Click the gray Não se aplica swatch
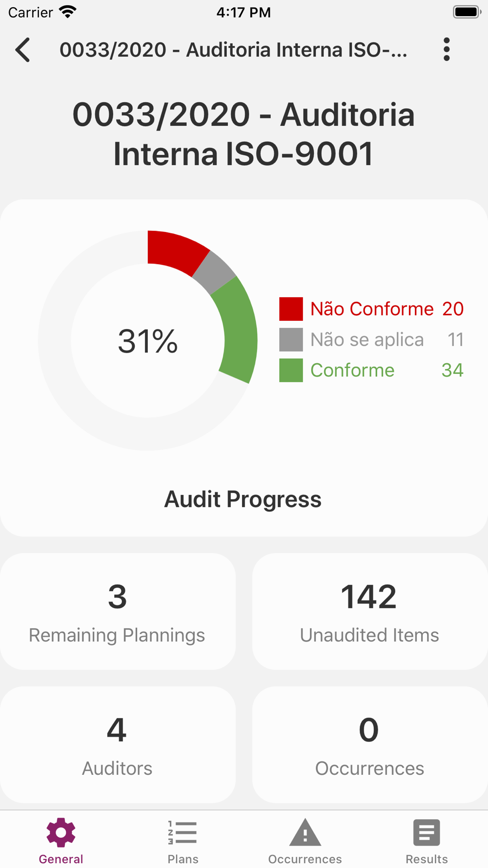 click(x=291, y=340)
